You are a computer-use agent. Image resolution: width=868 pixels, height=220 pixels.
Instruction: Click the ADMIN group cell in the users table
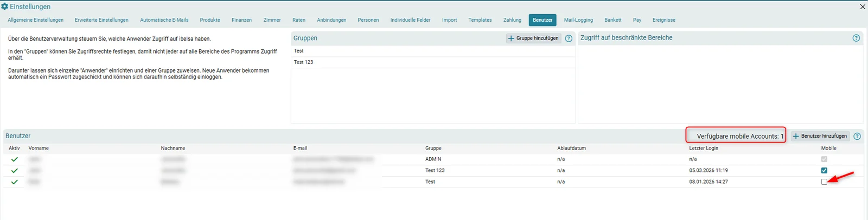(433, 159)
